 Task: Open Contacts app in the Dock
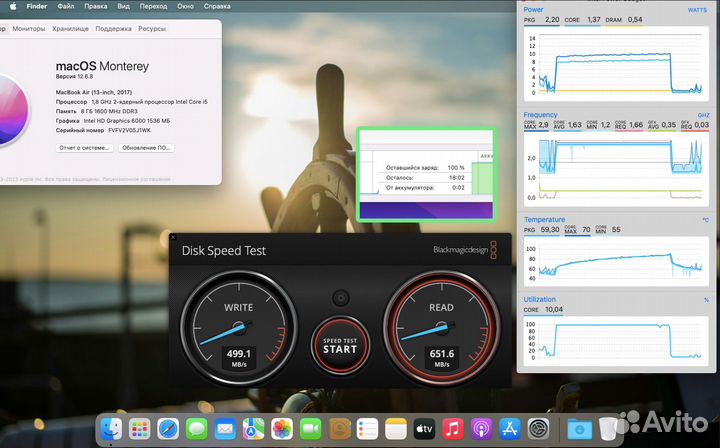pos(340,430)
